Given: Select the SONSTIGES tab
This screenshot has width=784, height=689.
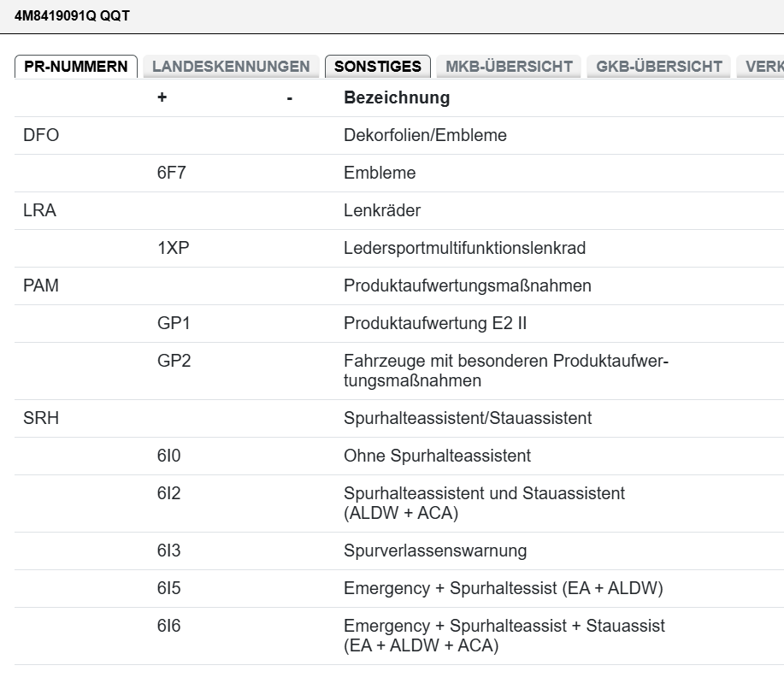Looking at the screenshot, I should (377, 67).
